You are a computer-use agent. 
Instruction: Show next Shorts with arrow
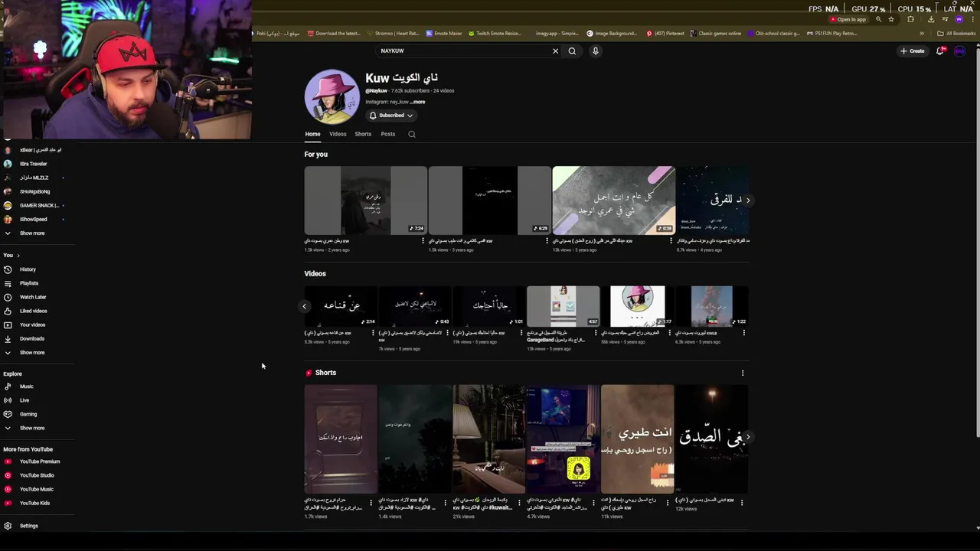point(748,436)
